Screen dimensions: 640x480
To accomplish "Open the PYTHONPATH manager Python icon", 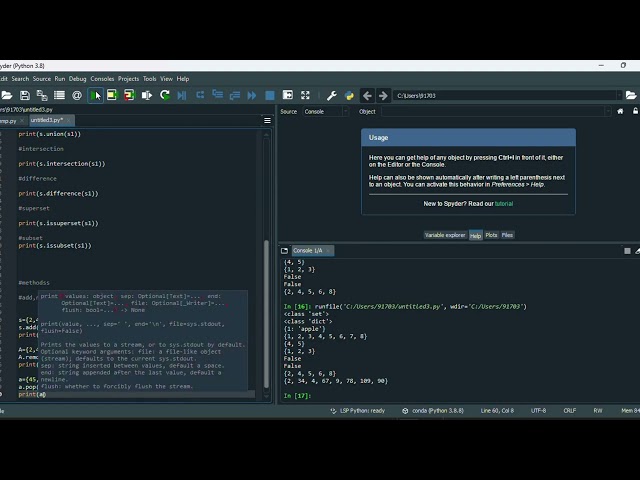I will click(349, 96).
